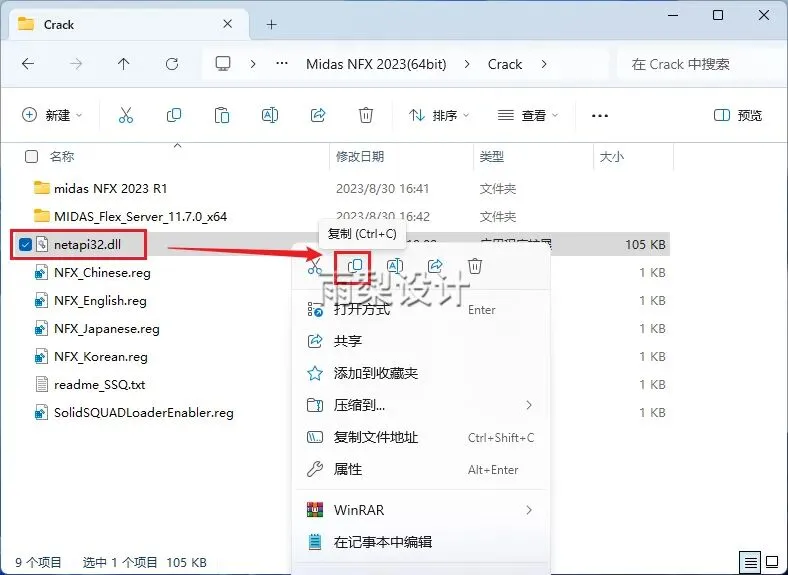Select the NFX_Korean.reg file
This screenshot has height=575, width=788.
[101, 357]
